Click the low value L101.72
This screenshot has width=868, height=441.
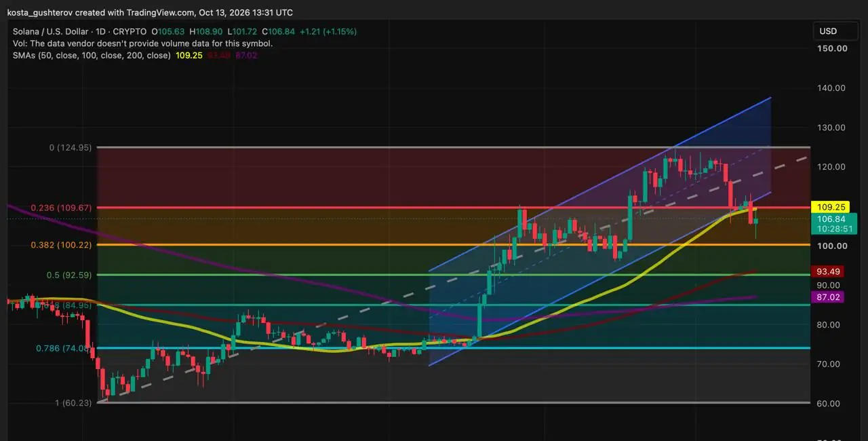click(243, 31)
